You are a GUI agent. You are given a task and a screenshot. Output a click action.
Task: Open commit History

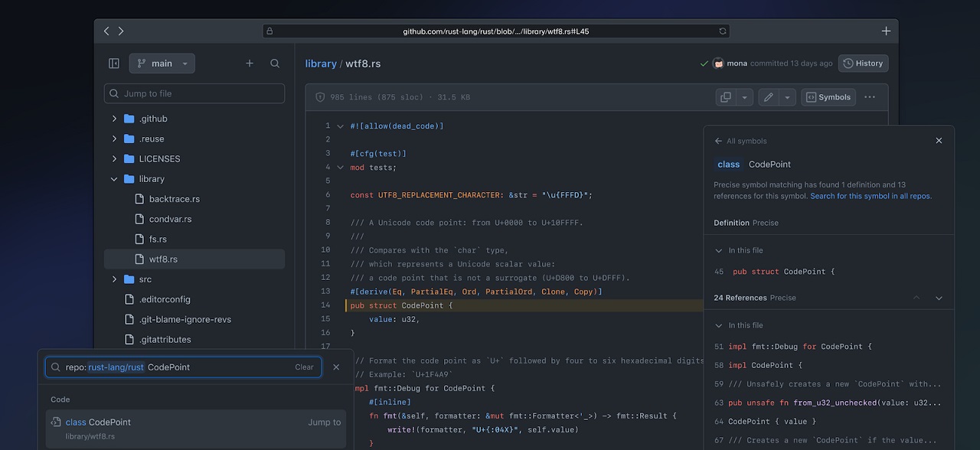(x=863, y=64)
